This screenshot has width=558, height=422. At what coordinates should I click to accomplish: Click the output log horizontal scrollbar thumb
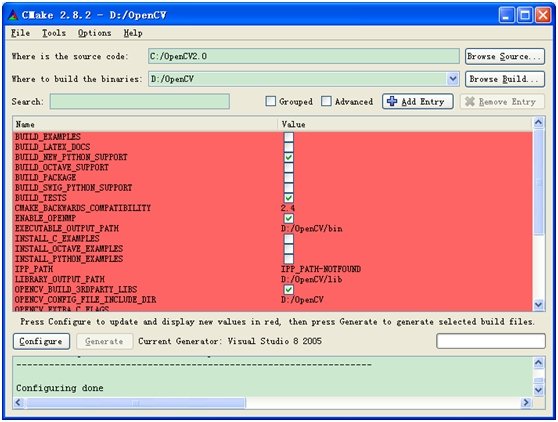tap(136, 403)
